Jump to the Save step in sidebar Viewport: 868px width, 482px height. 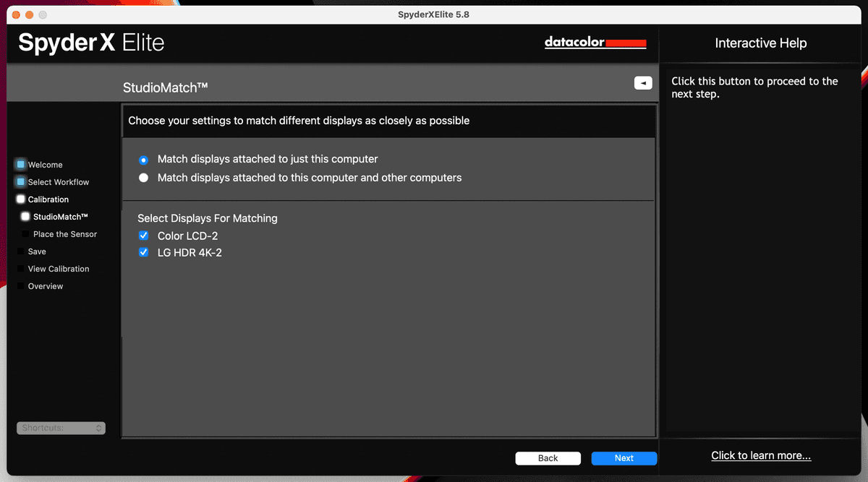point(37,251)
